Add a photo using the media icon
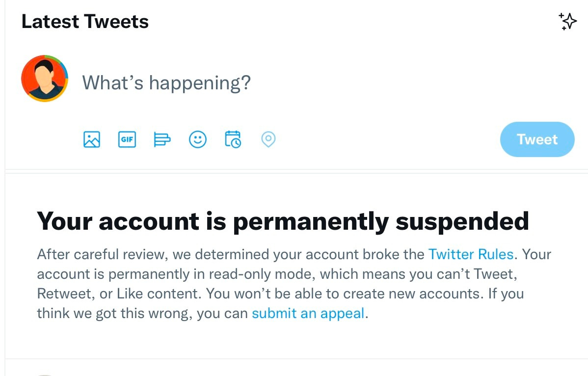The height and width of the screenshot is (376, 588). [x=92, y=139]
